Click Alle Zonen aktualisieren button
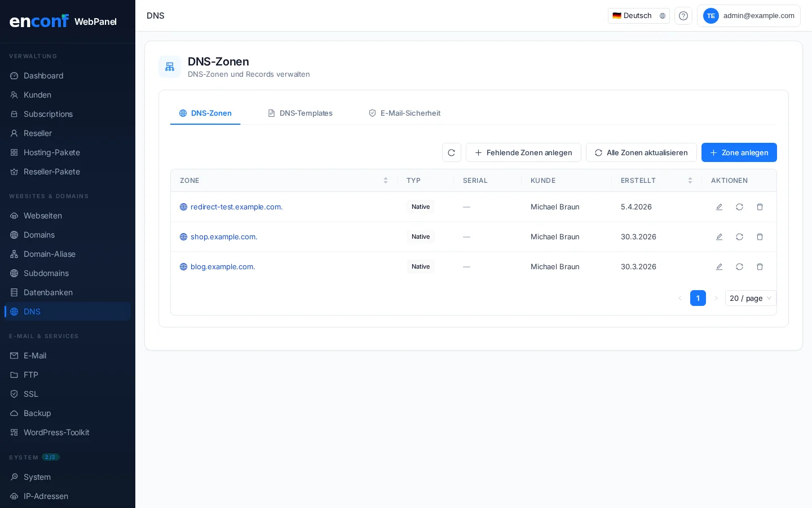Image resolution: width=812 pixels, height=508 pixels. [x=641, y=152]
